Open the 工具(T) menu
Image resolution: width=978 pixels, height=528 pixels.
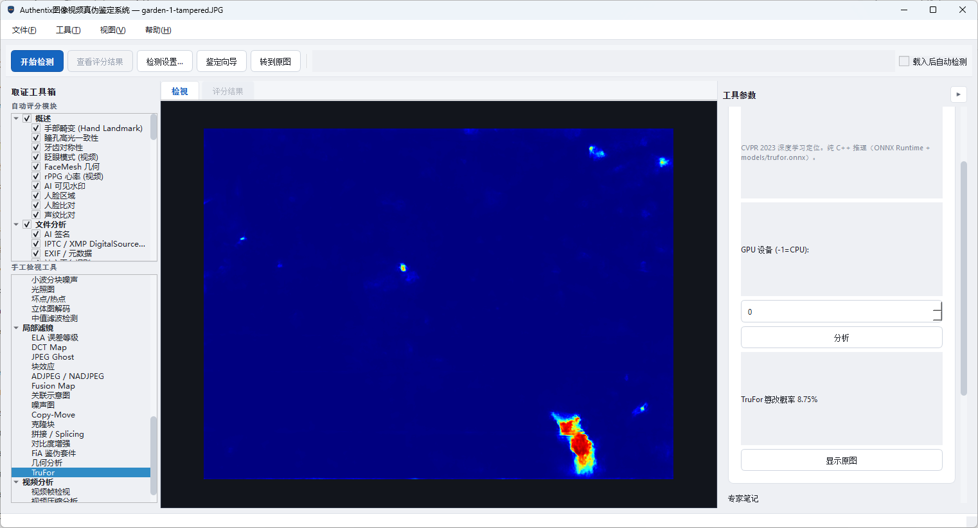[x=68, y=30]
